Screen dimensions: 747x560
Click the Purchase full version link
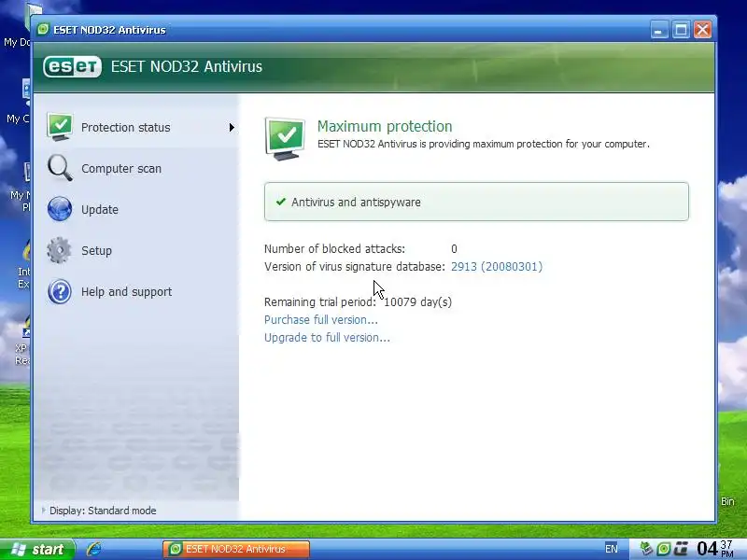coord(320,319)
